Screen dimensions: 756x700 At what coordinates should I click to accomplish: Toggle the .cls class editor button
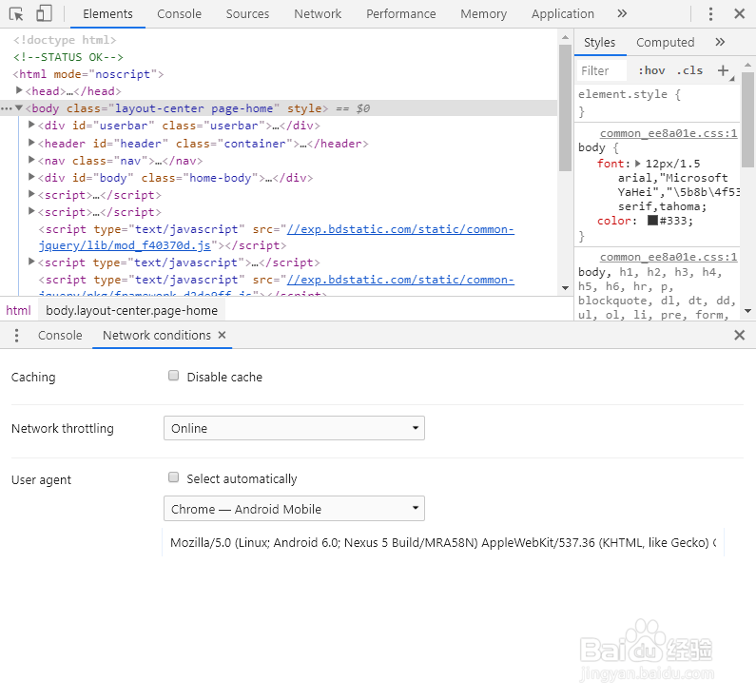tap(689, 71)
